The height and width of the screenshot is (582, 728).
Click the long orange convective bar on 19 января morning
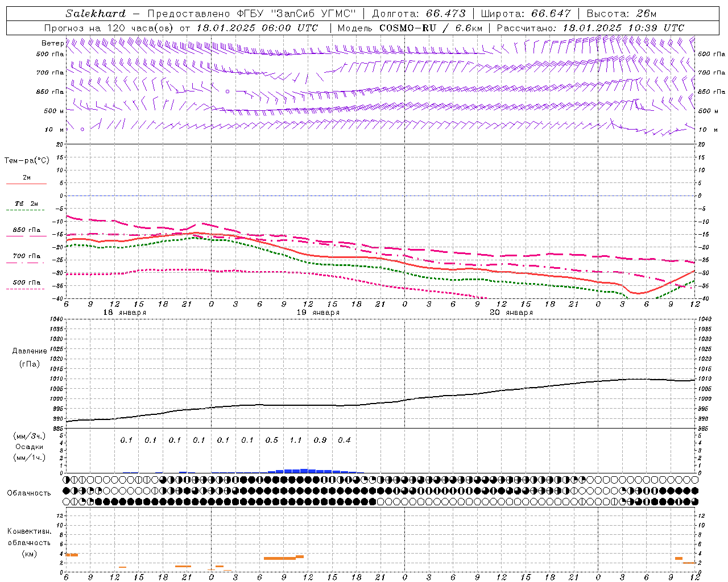pyautogui.click(x=280, y=559)
